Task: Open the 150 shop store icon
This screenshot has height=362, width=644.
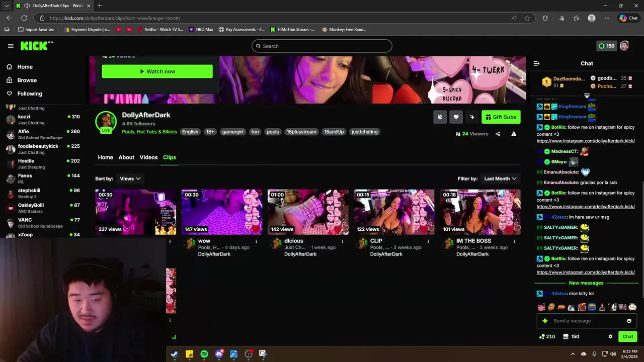Action: pos(571,337)
